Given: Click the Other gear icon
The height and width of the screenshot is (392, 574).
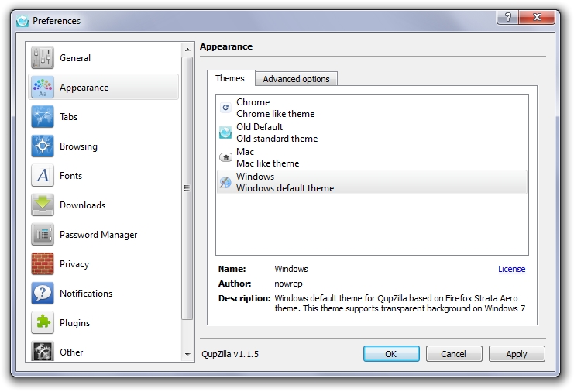Looking at the screenshot, I should click(43, 352).
